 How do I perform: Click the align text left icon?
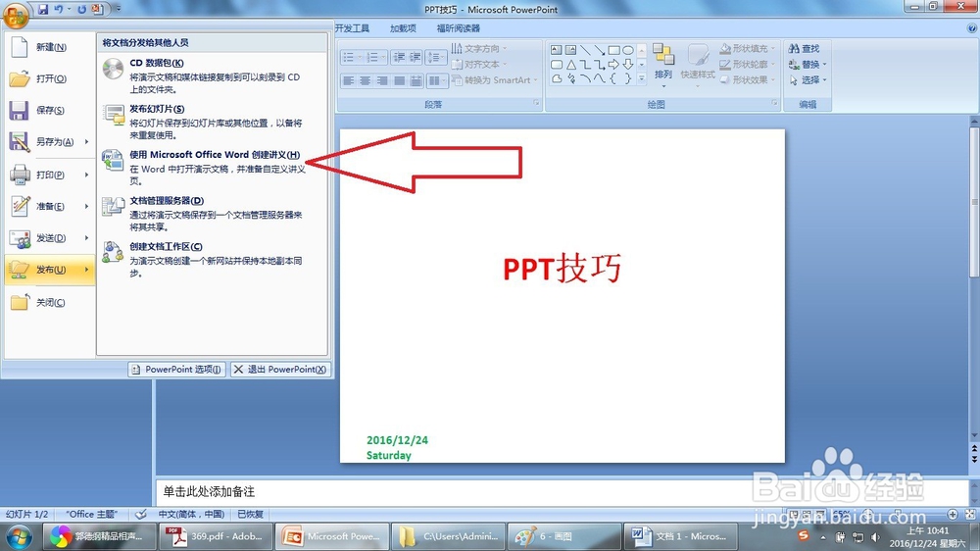point(349,80)
